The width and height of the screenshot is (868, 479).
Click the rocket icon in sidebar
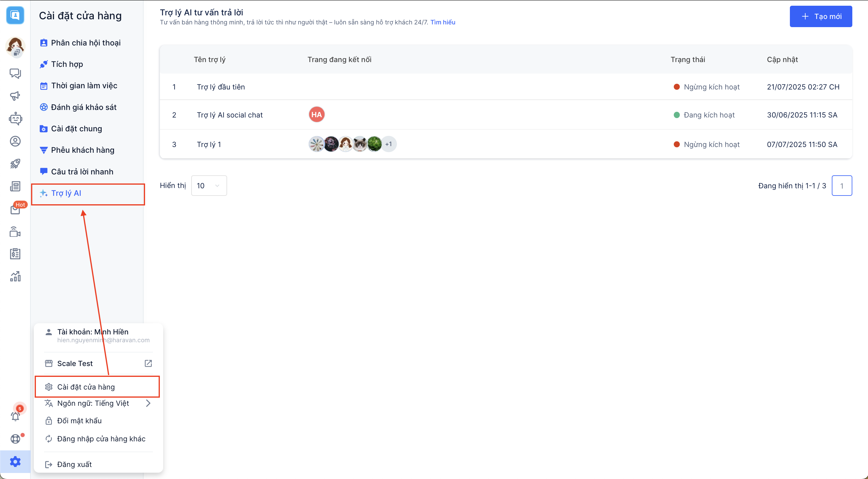click(x=15, y=164)
